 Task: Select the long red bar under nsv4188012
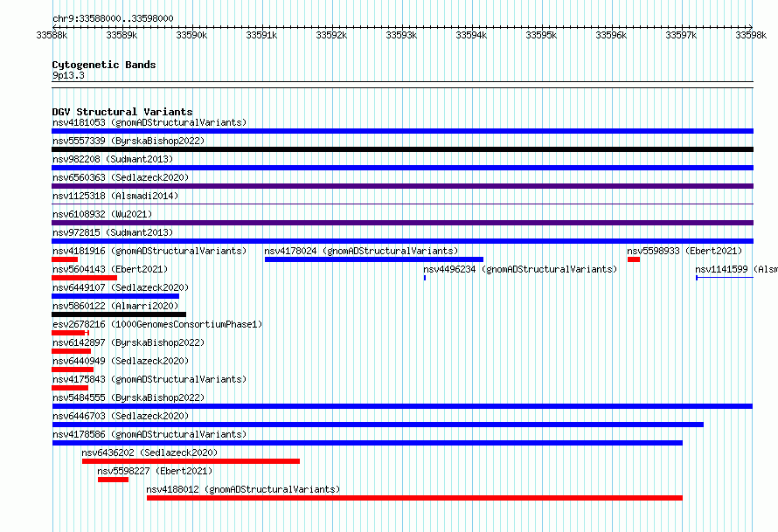[414, 498]
